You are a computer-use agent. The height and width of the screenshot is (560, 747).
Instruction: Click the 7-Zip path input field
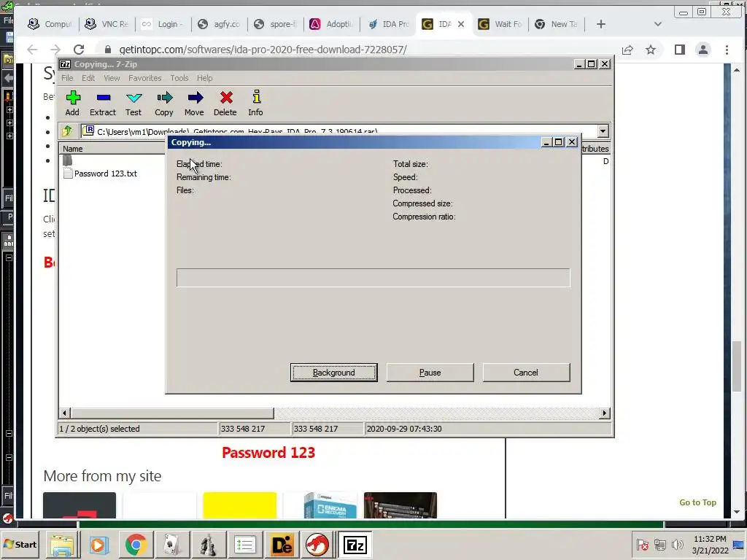[x=338, y=131]
